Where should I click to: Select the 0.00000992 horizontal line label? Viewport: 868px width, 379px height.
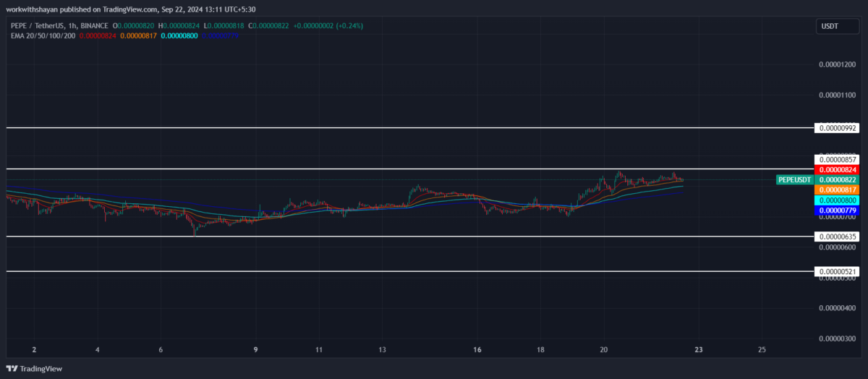[x=837, y=128]
